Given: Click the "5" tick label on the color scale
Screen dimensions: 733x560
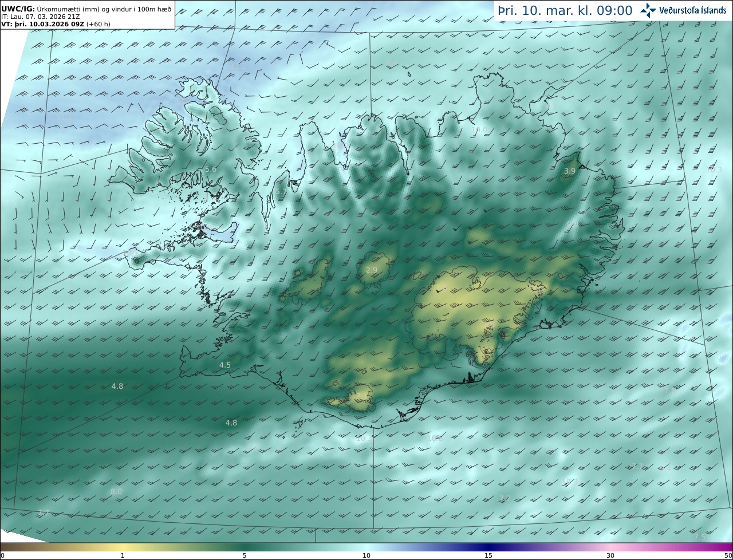Looking at the screenshot, I should (245, 555).
